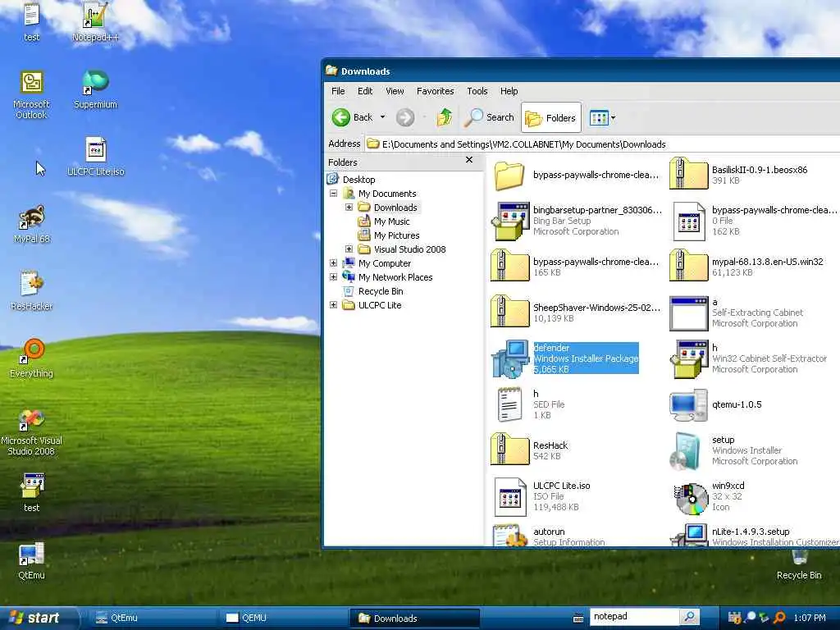Switch to the QEMU taskbar button
840x630 pixels.
283,619
